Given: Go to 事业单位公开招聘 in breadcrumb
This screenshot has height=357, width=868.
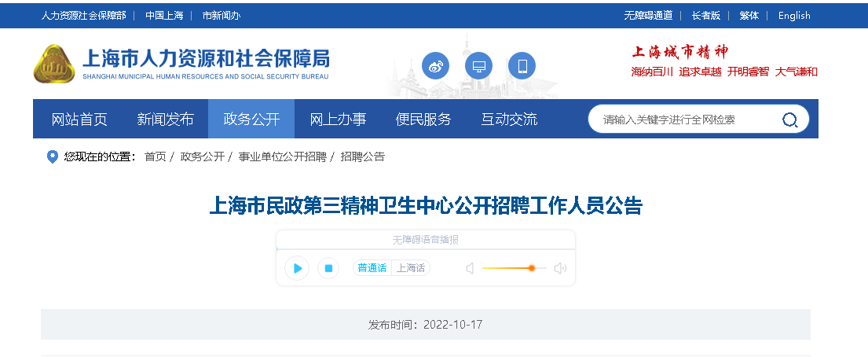Looking at the screenshot, I should tap(282, 157).
